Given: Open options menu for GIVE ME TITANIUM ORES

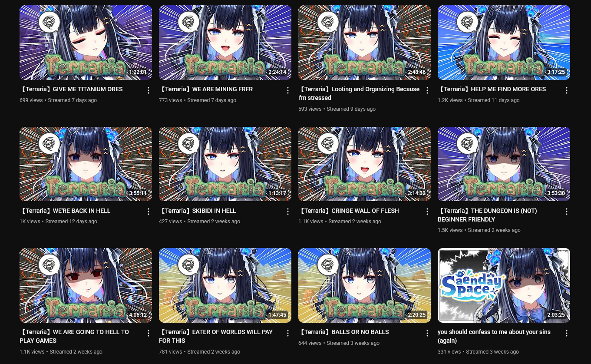Looking at the screenshot, I should pyautogui.click(x=149, y=90).
